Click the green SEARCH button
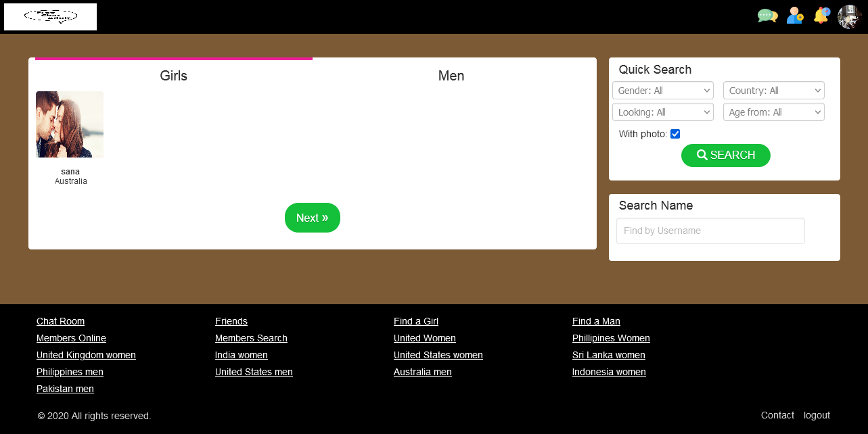This screenshot has height=434, width=868. (x=726, y=155)
